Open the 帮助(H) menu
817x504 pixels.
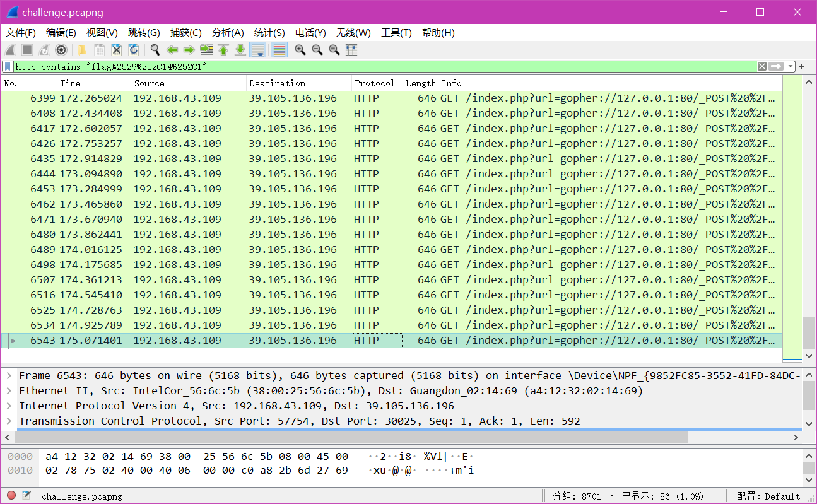click(438, 33)
